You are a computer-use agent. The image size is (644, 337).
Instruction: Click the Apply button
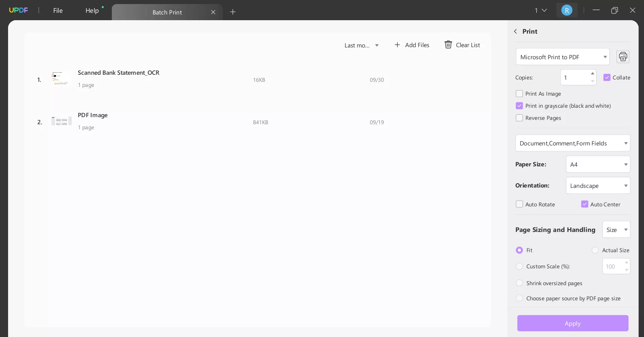573,323
